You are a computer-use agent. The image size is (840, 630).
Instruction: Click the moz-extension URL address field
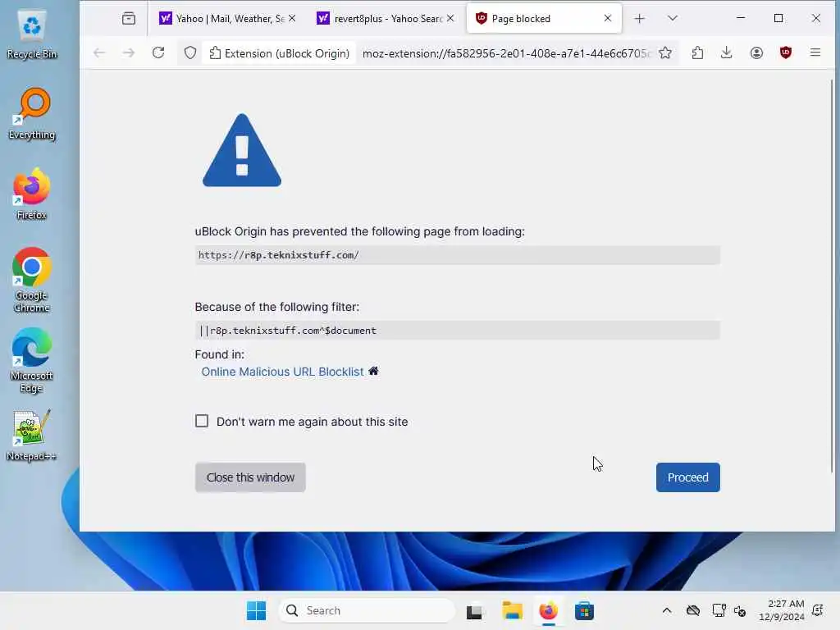(x=506, y=53)
